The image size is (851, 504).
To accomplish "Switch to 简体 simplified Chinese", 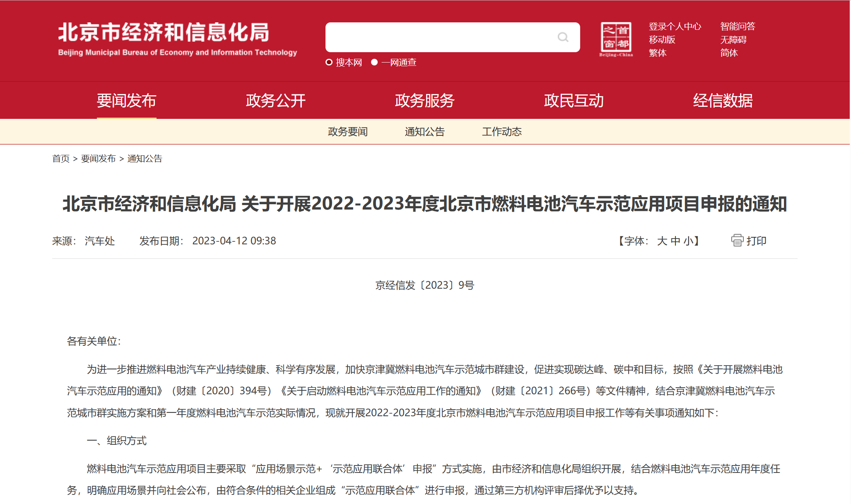I will click(729, 53).
